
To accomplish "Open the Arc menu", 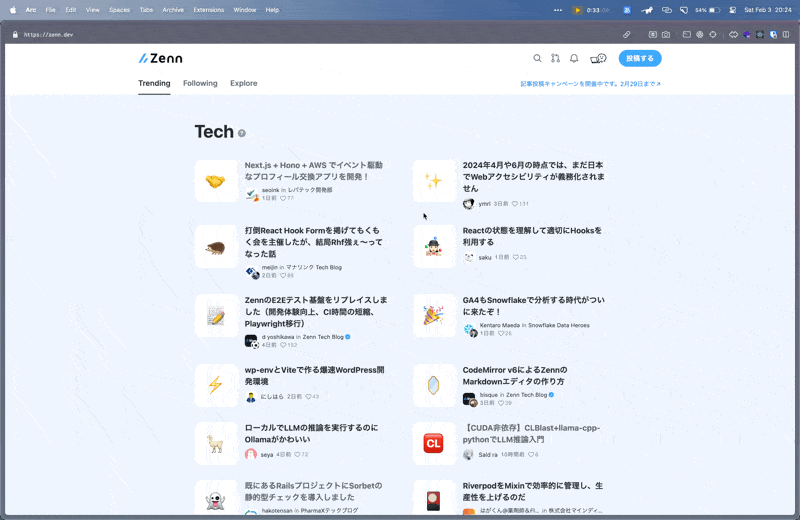I will pyautogui.click(x=31, y=10).
